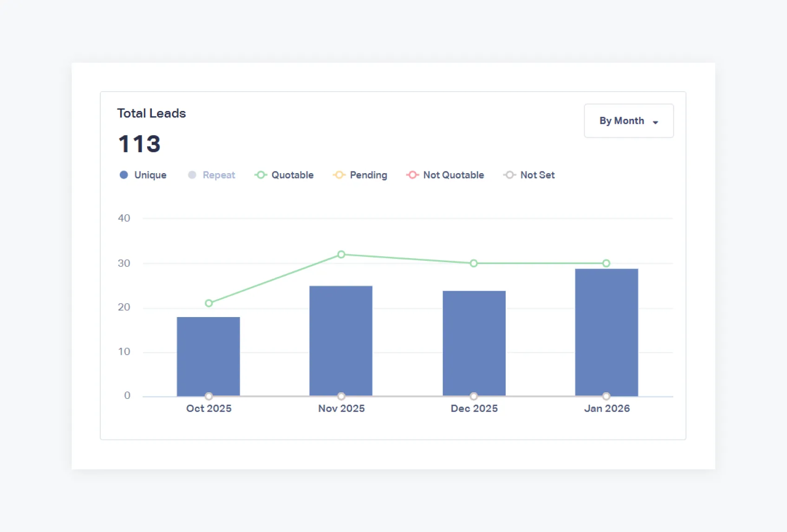This screenshot has height=532, width=787.
Task: Click the Quotable legend green marker
Action: (x=260, y=175)
